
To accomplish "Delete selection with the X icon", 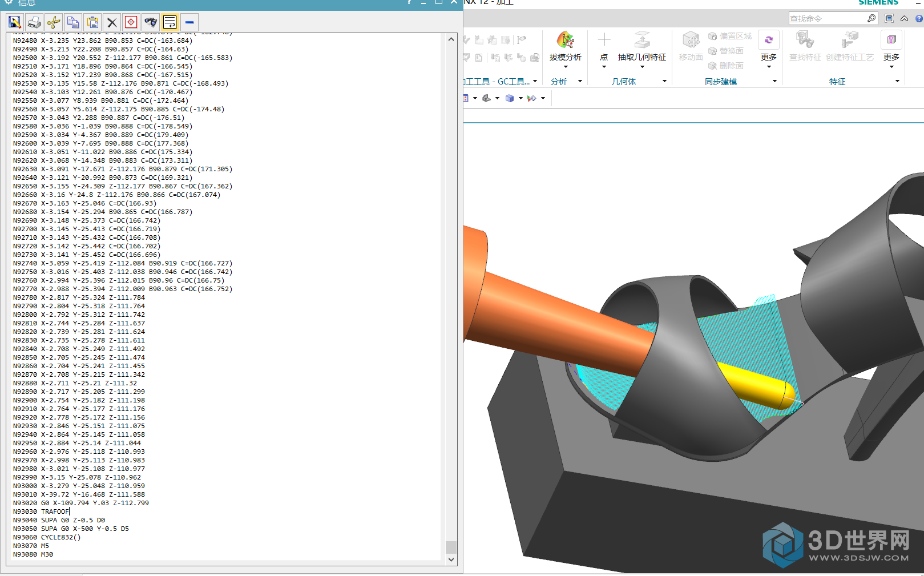I will click(112, 22).
